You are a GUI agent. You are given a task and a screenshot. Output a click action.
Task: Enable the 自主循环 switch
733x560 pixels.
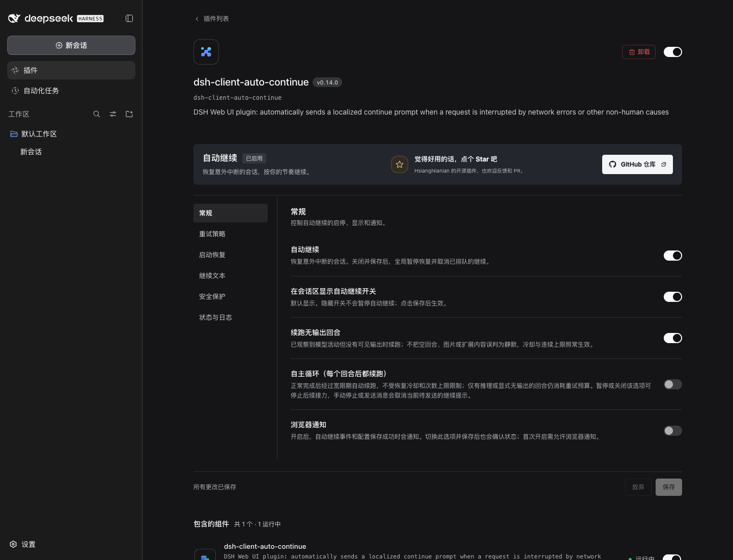coord(673,384)
